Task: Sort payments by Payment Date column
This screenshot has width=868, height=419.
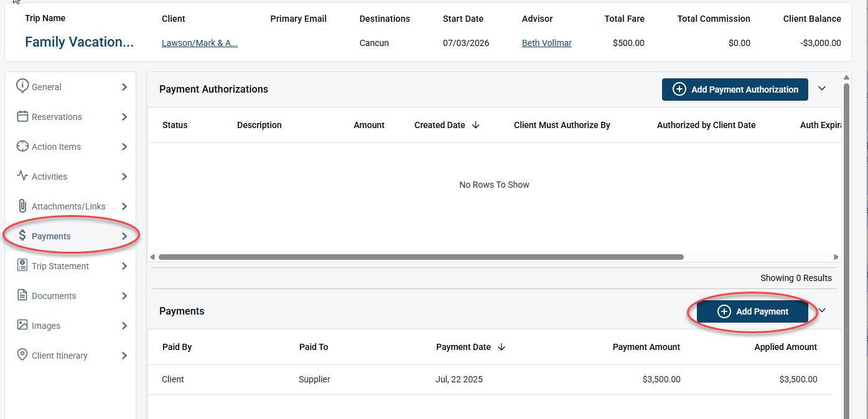Action: [464, 346]
